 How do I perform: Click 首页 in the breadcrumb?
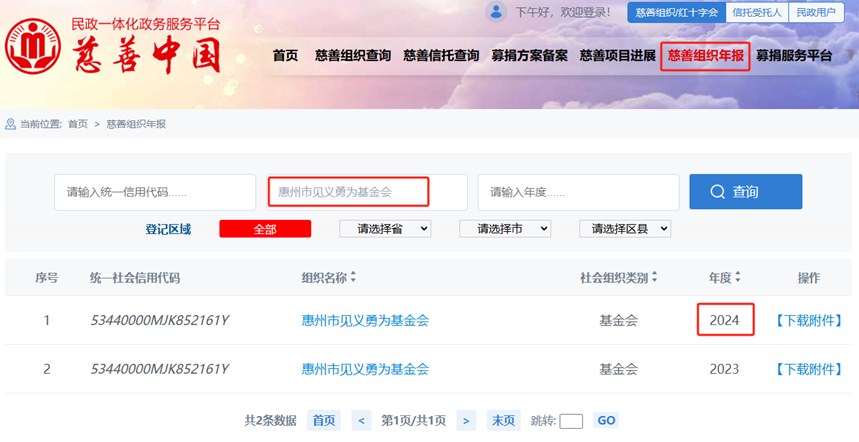78,124
